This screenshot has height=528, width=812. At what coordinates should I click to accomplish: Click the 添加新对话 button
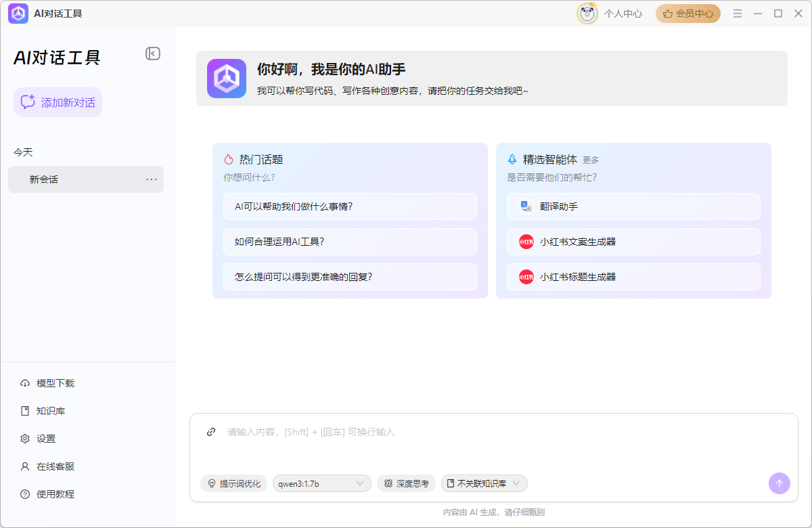58,102
